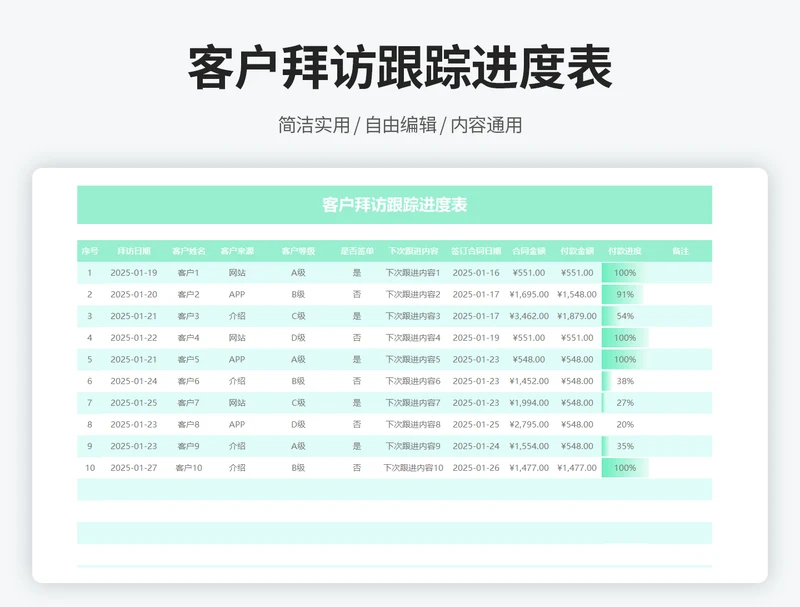800x607 pixels.
Task: Click the green table title banner 客户拜访跟踪进度表
Action: pos(394,205)
